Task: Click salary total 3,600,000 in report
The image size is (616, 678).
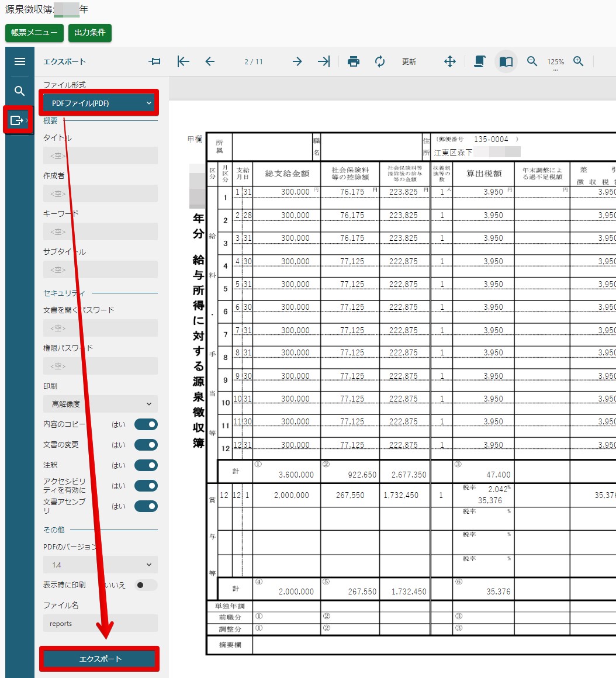Action: [296, 475]
